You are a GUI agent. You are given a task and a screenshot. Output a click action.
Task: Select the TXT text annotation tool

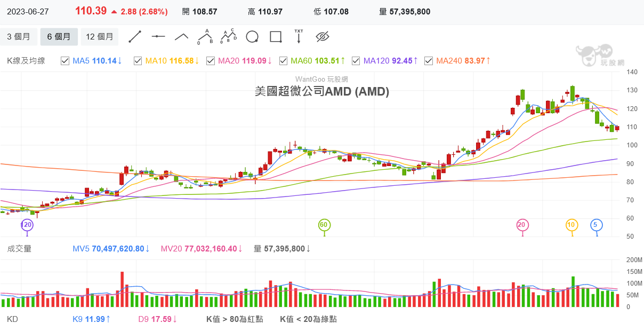click(x=299, y=36)
